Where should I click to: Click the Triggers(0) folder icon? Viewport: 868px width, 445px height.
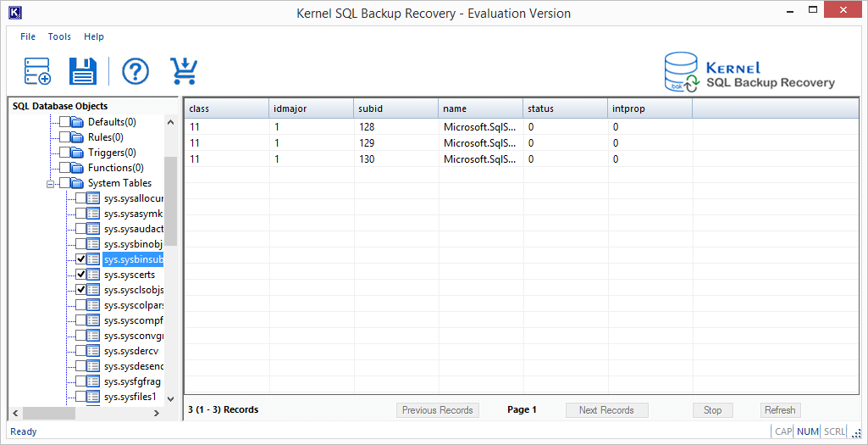point(78,153)
